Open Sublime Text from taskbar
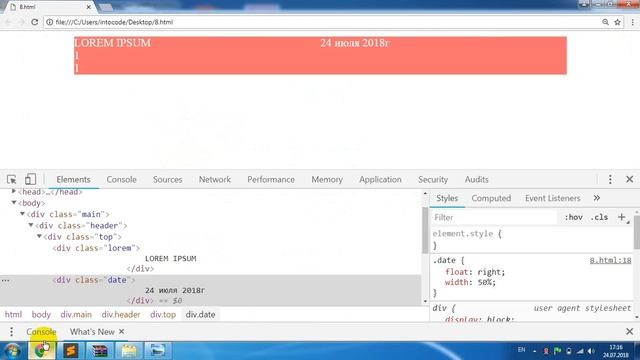The image size is (640, 360). [x=71, y=351]
